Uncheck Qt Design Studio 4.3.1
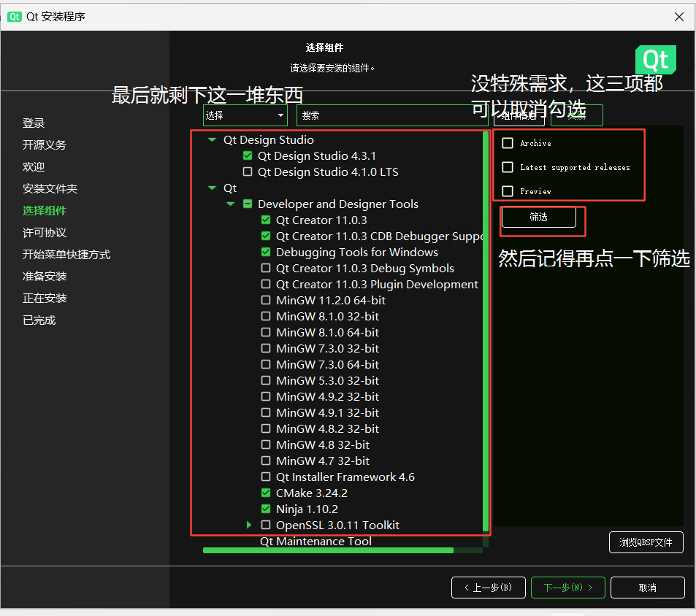Image resolution: width=696 pixels, height=616 pixels. (x=248, y=155)
